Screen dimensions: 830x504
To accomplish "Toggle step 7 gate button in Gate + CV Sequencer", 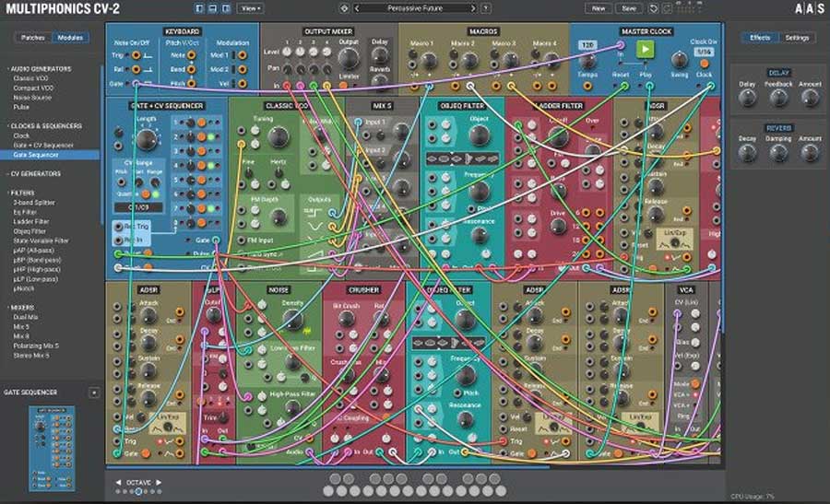I will tap(202, 208).
